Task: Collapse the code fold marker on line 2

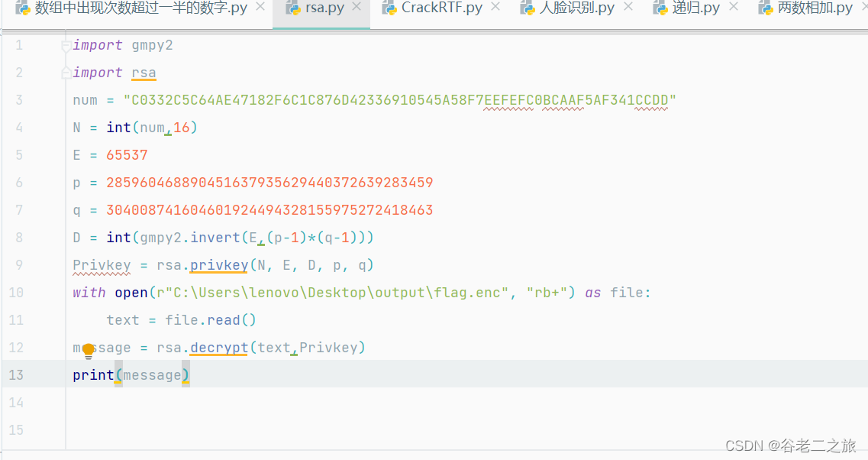Action: coord(66,71)
